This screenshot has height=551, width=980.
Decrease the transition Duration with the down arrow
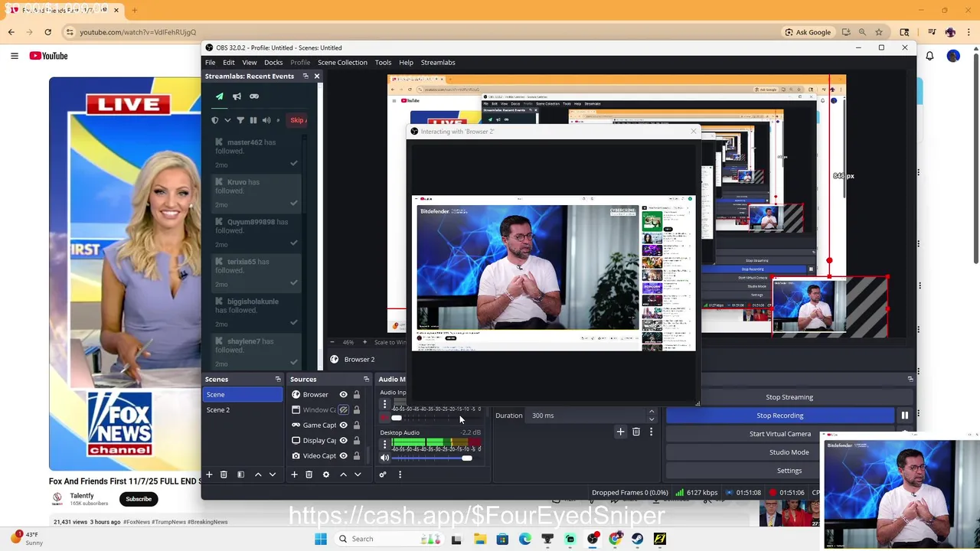[652, 419]
